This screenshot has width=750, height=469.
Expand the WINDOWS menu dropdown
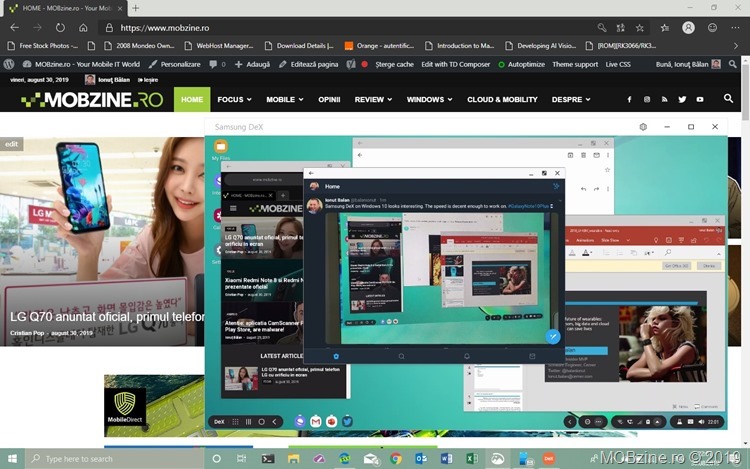tap(429, 99)
